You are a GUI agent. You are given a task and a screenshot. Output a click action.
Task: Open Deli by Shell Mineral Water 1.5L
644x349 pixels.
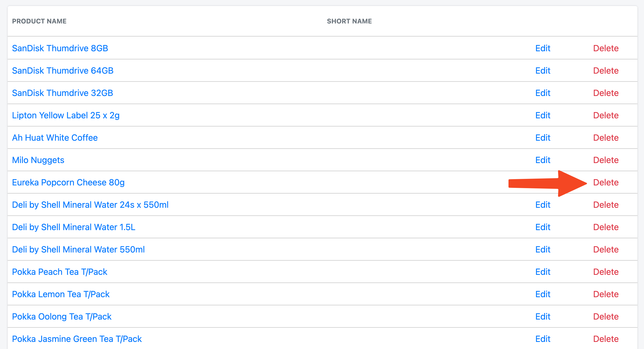74,227
